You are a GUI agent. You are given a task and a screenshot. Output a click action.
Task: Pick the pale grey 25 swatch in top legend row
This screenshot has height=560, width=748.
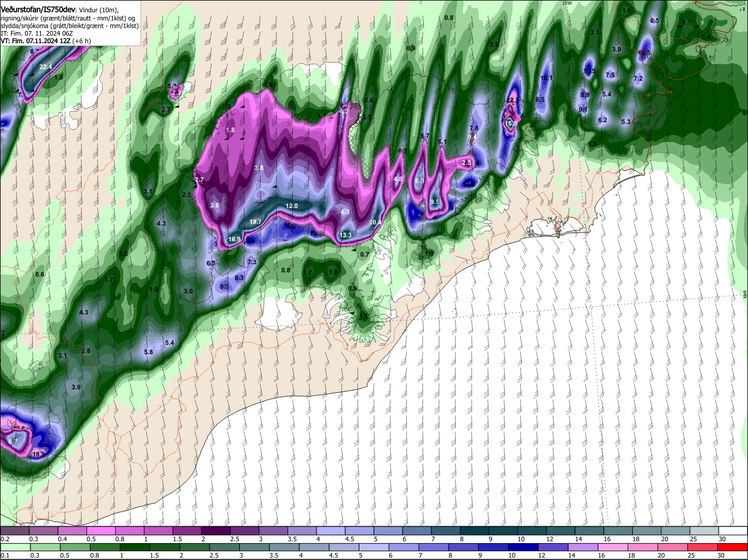tap(705, 531)
